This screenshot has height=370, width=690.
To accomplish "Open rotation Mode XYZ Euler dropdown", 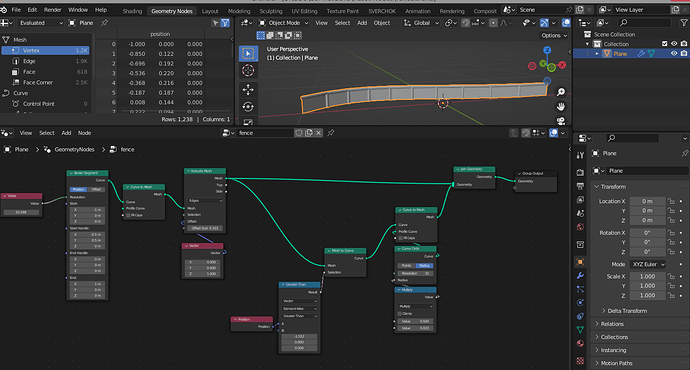I will (x=648, y=264).
